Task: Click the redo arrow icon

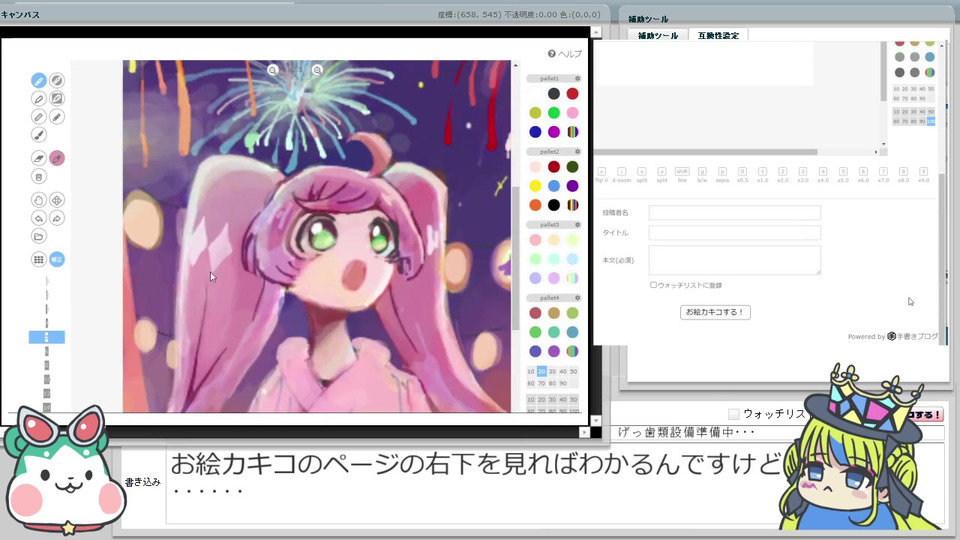Action: [57, 218]
